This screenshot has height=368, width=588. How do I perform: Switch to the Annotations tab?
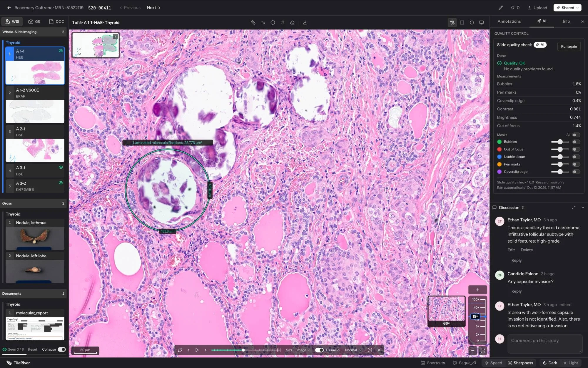pos(509,21)
